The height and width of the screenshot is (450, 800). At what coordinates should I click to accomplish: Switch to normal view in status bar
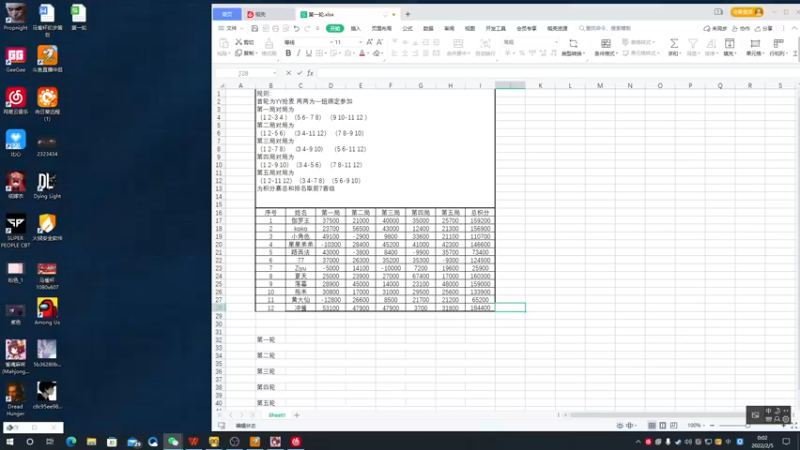652,426
